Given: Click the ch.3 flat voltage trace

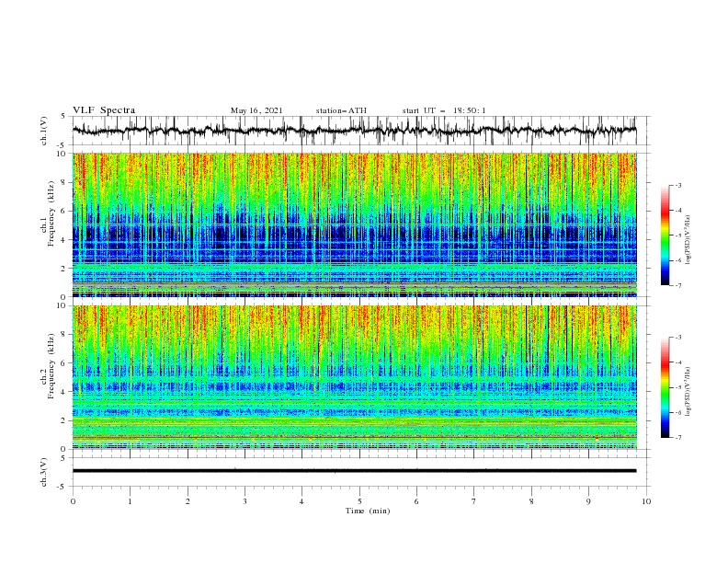Looking at the screenshot, I should (354, 471).
